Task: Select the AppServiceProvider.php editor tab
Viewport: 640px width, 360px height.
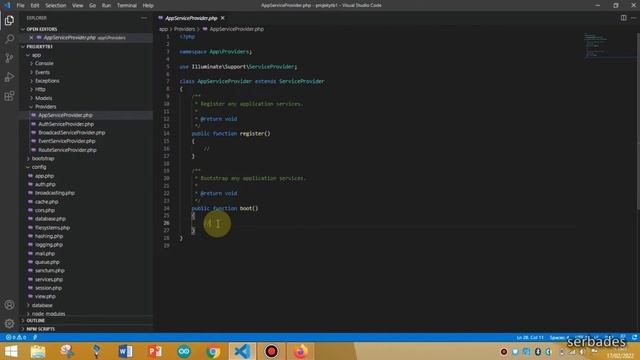Action: 191,18
